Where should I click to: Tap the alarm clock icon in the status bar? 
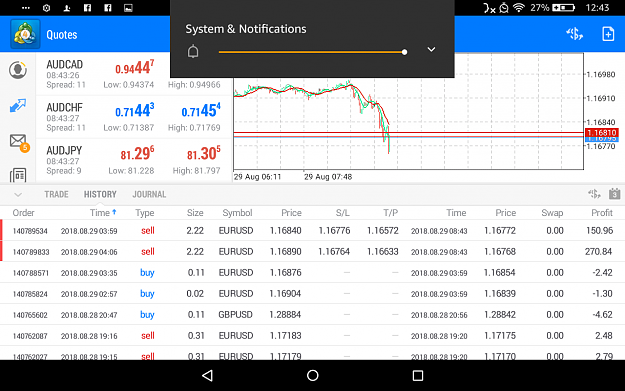coord(504,8)
